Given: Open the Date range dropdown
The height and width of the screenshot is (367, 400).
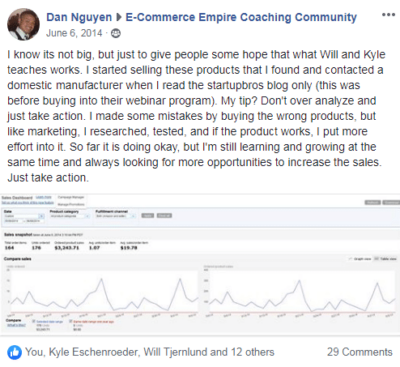Looking at the screenshot, I should [x=24, y=216].
